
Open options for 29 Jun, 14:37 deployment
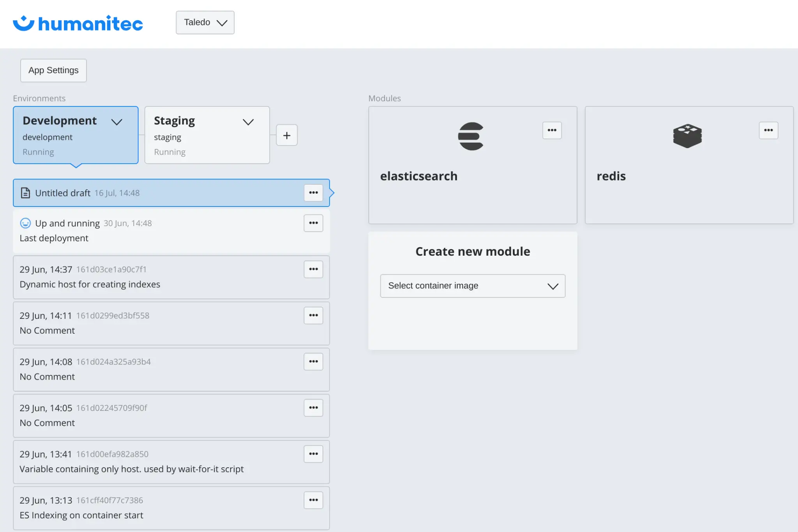(313, 269)
